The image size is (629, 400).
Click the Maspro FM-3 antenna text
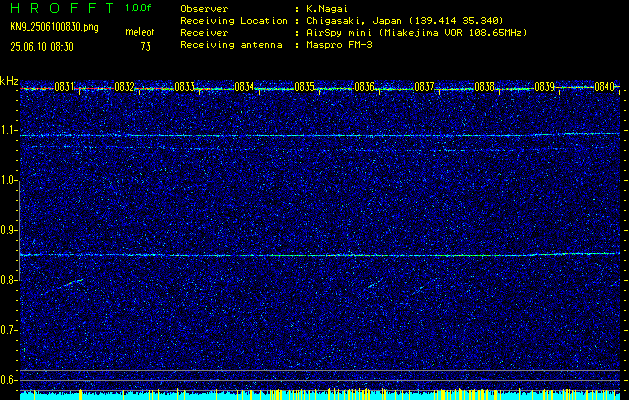tap(339, 45)
